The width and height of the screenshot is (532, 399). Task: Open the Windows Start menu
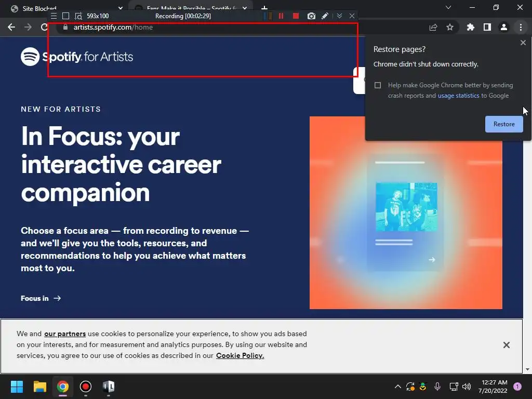pyautogui.click(x=17, y=387)
